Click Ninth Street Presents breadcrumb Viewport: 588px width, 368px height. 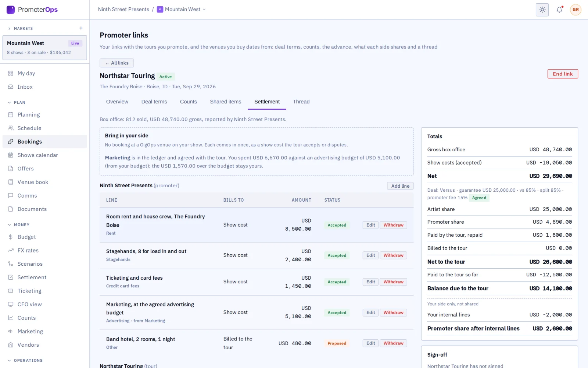123,10
